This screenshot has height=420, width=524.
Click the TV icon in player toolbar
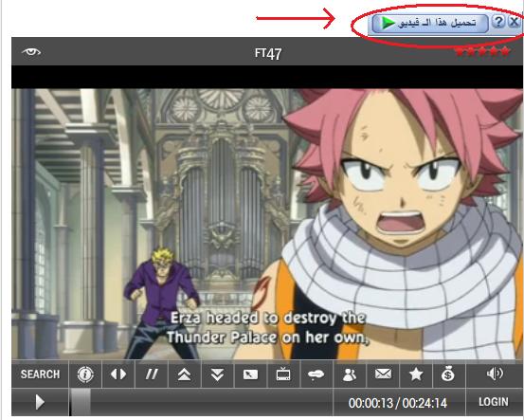(283, 374)
